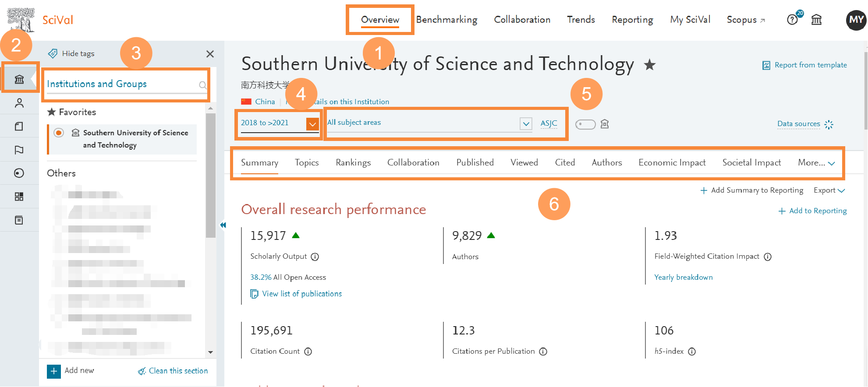Click the China country link
This screenshot has width=868, height=387.
coord(265,102)
